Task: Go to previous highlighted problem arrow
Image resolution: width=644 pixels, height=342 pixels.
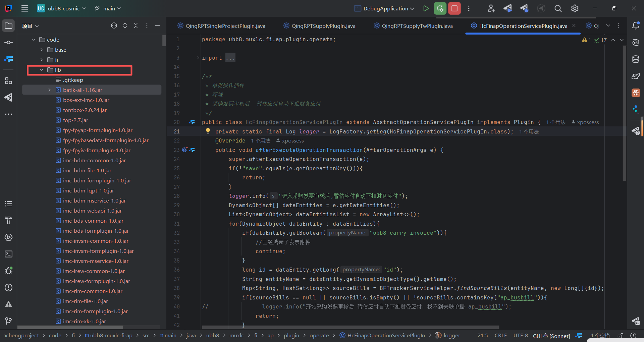Action: pos(613,40)
